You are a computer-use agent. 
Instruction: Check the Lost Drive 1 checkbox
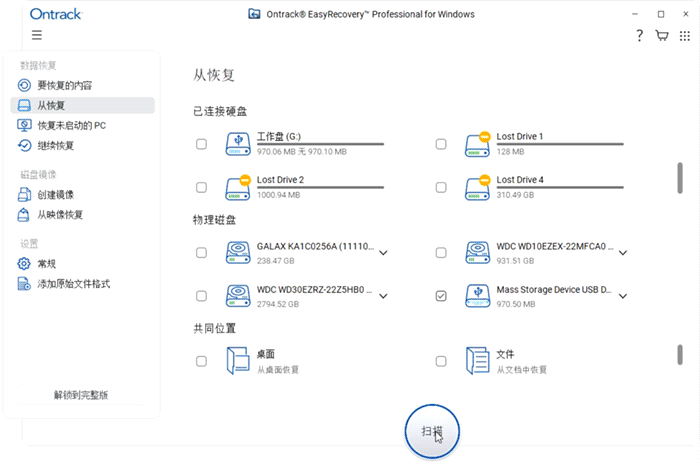(441, 144)
